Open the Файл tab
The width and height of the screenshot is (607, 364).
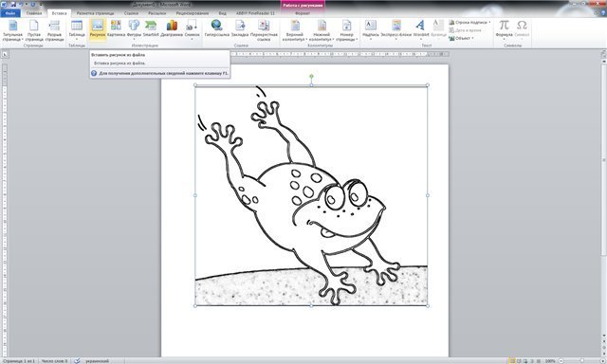click(x=10, y=13)
